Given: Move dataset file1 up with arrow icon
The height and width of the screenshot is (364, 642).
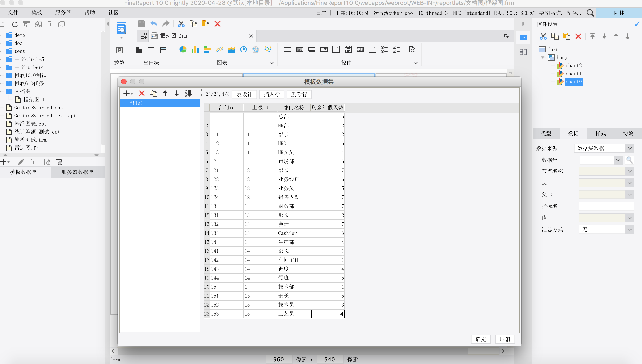Looking at the screenshot, I should coord(165,93).
